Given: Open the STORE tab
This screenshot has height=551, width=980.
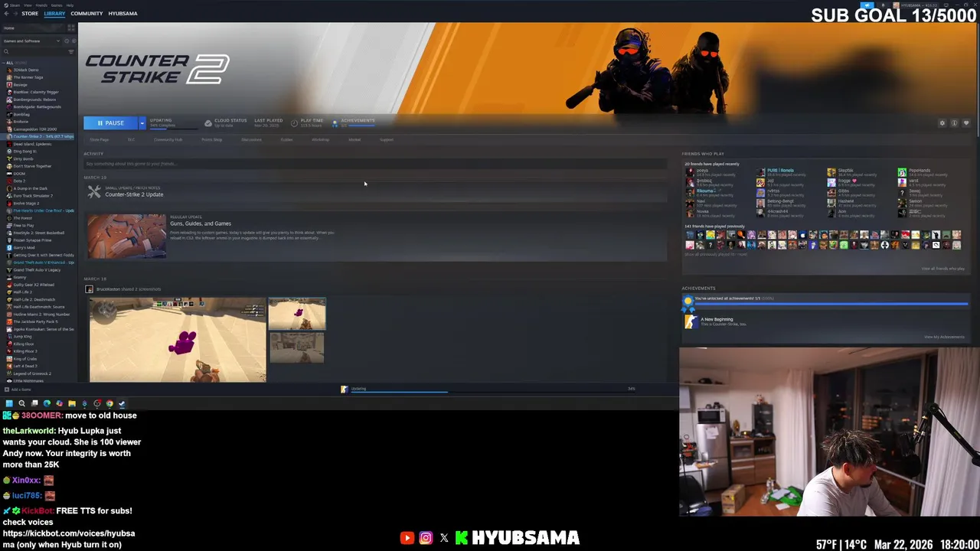Looking at the screenshot, I should point(30,14).
